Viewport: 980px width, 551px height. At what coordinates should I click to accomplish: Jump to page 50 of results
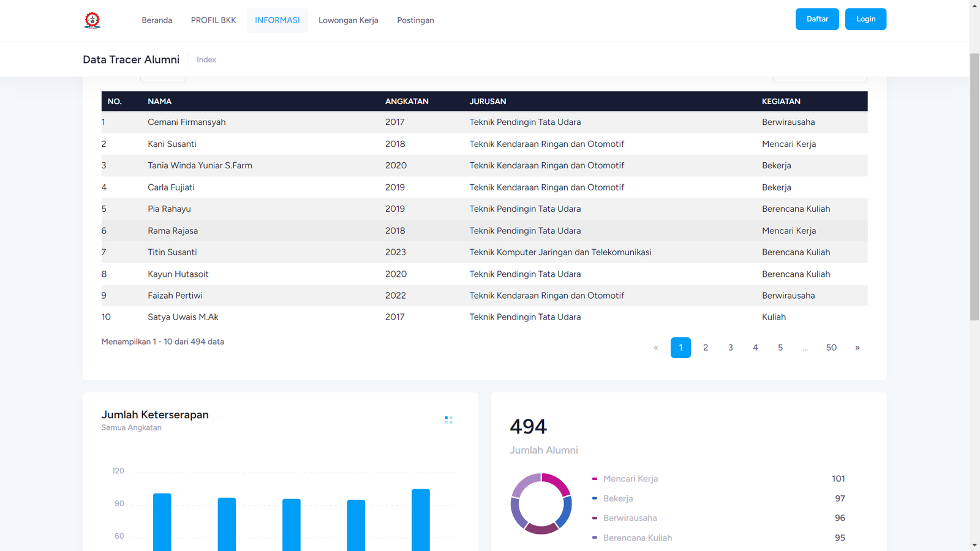click(x=831, y=348)
